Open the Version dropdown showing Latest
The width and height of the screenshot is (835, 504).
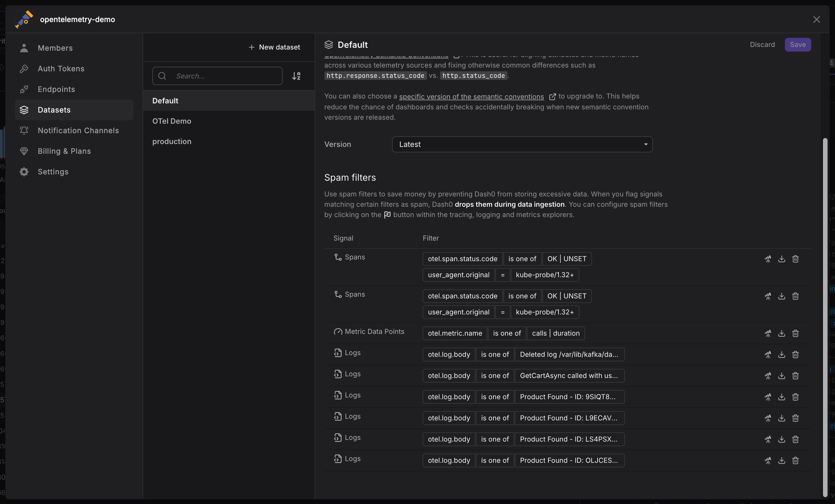522,144
